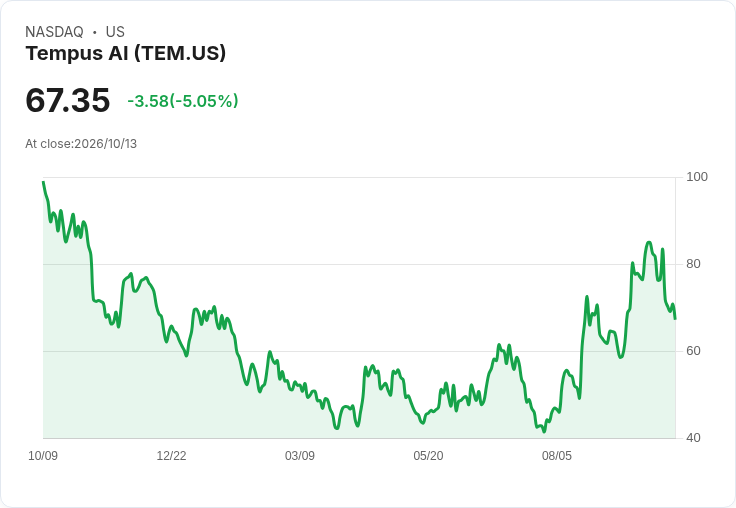Click the At close:2026/10/13 timestamp
This screenshot has width=736, height=508.
(81, 144)
